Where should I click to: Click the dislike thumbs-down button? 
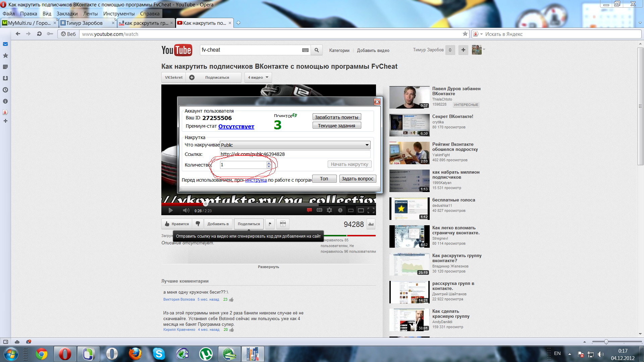coord(198,224)
